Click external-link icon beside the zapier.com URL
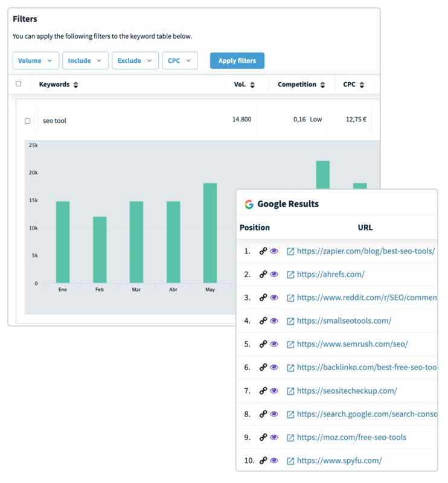Viewport: 448px width, 483px height. pyautogui.click(x=290, y=251)
